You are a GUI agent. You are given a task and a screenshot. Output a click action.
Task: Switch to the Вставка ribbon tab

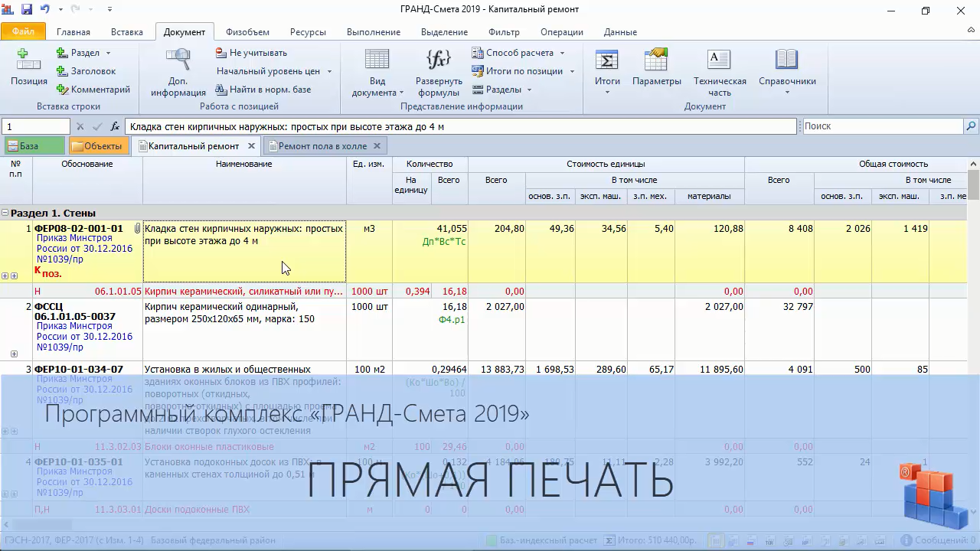pyautogui.click(x=127, y=32)
